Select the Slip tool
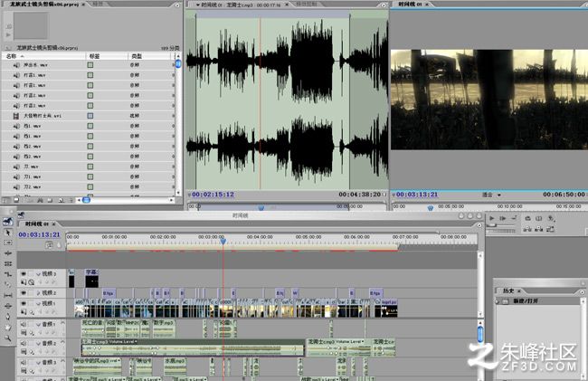This screenshot has height=381, width=588. [8, 296]
